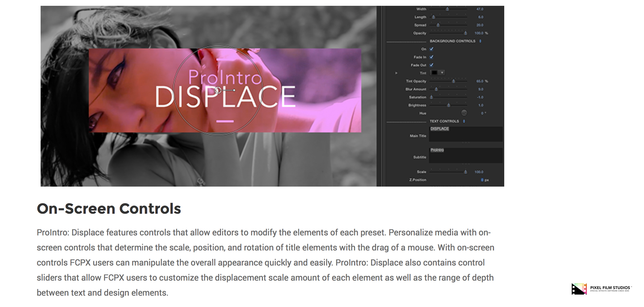The image size is (644, 307).
Task: Open the Tint color dropdown arrow
Action: pyautogui.click(x=442, y=73)
